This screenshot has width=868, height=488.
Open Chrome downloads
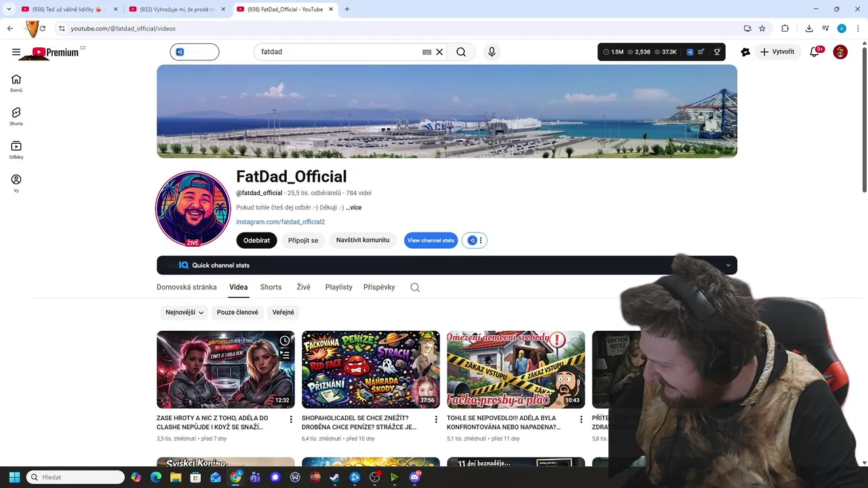[809, 28]
